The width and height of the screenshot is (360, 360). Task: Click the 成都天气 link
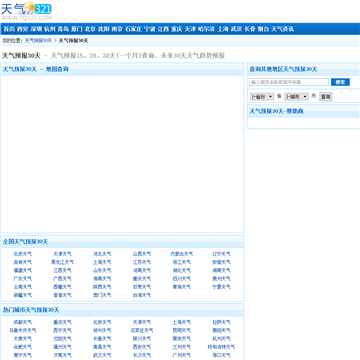[23, 322]
